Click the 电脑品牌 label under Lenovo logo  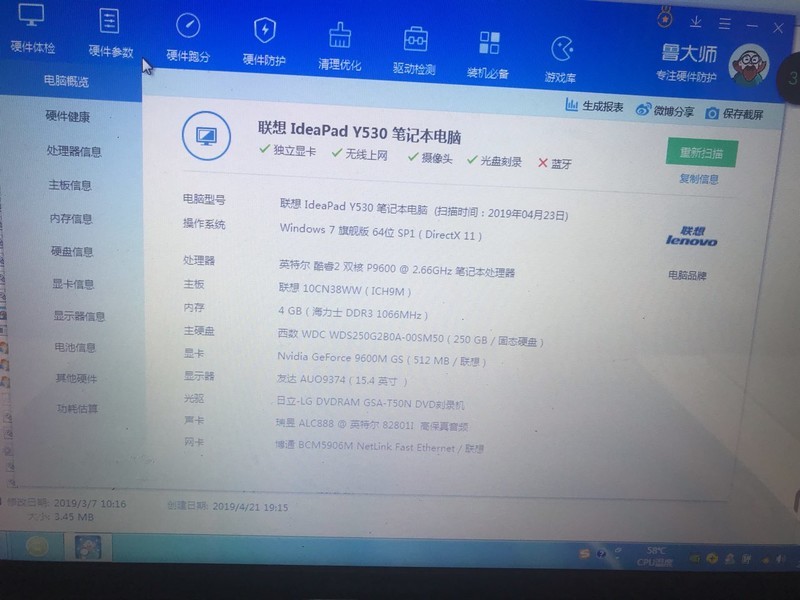pos(687,275)
